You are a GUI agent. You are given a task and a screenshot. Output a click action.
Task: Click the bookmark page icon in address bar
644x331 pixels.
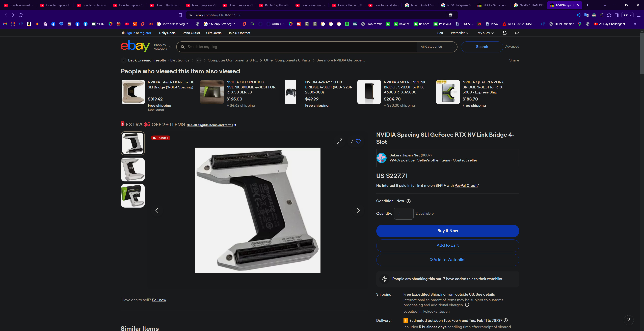click(180, 15)
